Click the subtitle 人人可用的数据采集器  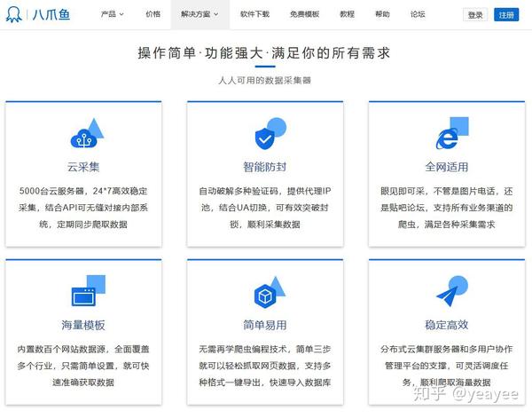tap(264, 81)
